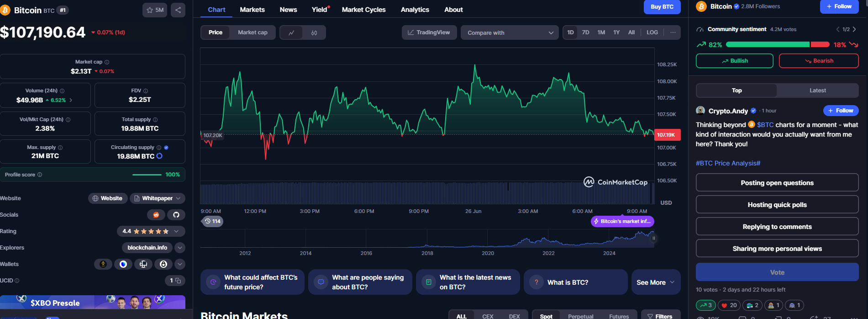Expand Volume (24h) details arrow

(71, 100)
